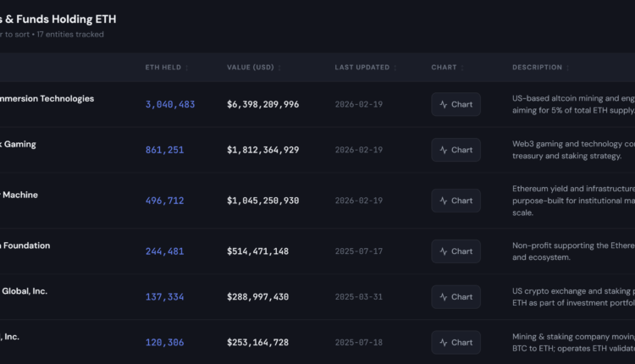Click the 496,712 ETH held value
This screenshot has width=635, height=364.
coord(164,201)
